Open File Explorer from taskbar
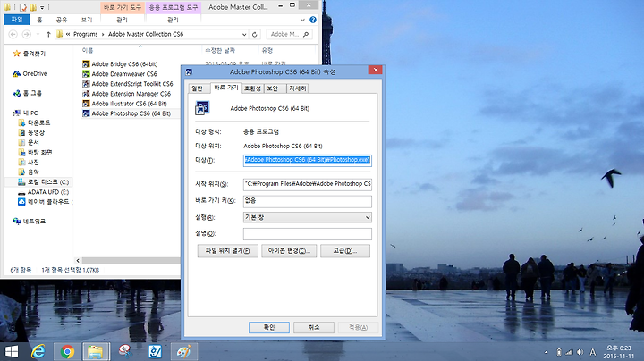 pyautogui.click(x=96, y=351)
